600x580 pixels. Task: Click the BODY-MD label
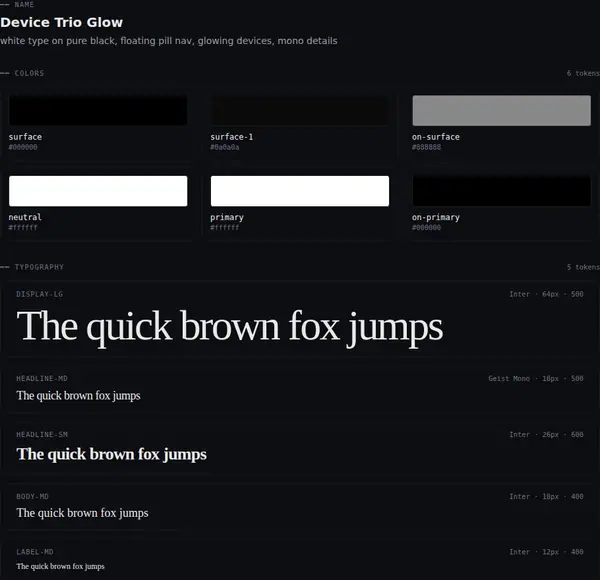point(32,497)
